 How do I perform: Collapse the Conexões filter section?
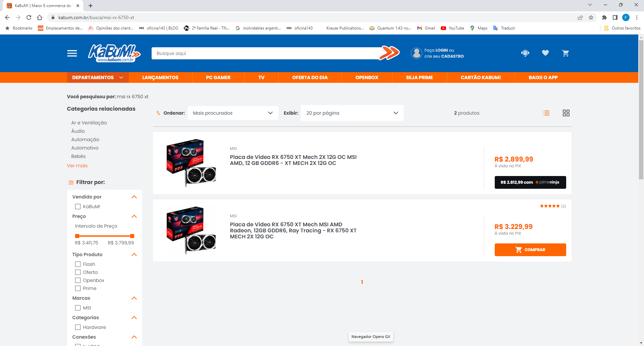(134, 337)
